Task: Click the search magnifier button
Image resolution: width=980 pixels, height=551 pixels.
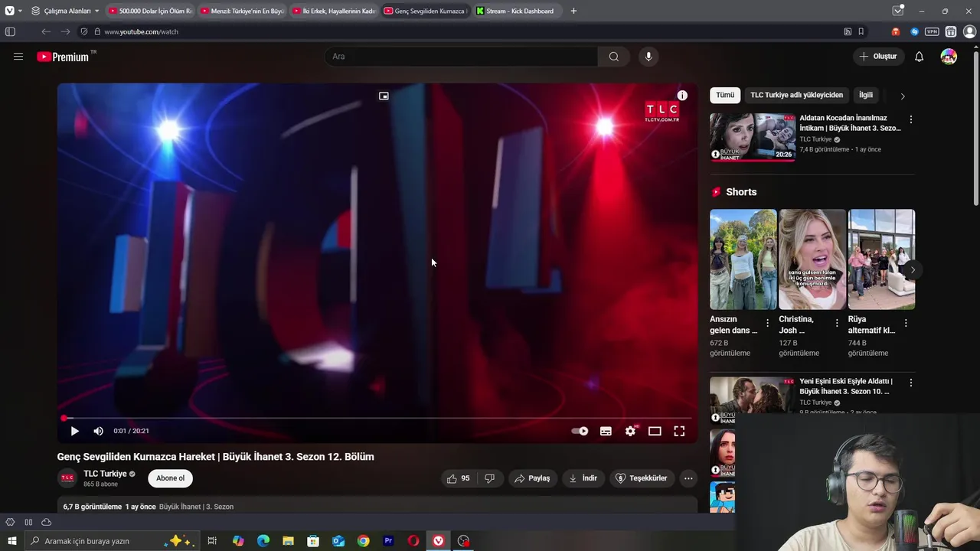Action: point(614,57)
